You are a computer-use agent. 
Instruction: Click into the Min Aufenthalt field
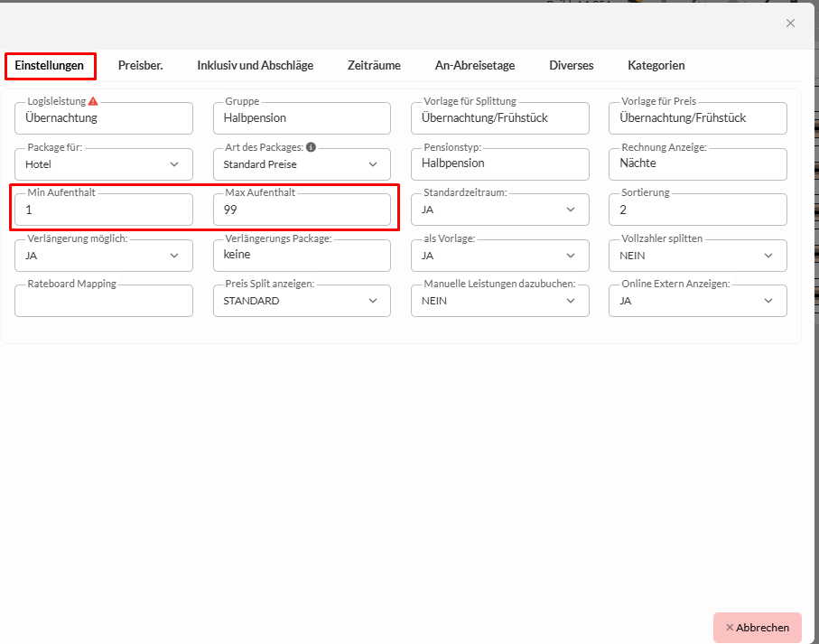(104, 210)
